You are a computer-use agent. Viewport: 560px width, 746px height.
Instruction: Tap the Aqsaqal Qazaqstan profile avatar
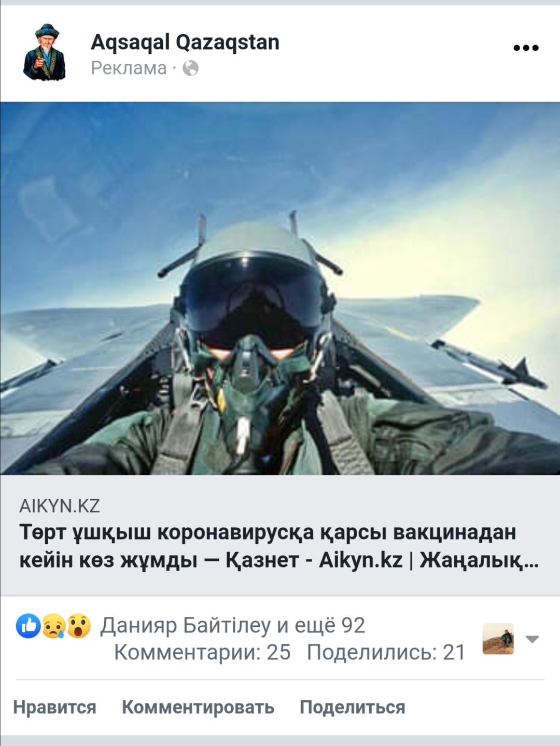45,52
